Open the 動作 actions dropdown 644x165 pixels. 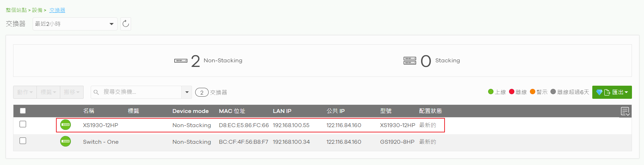(x=25, y=92)
